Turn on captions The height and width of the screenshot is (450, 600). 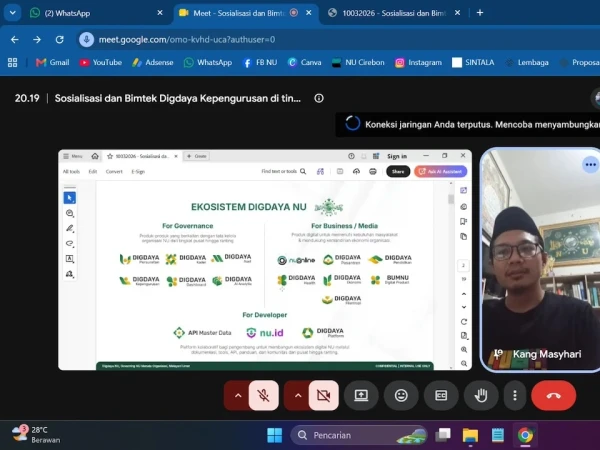click(441, 395)
